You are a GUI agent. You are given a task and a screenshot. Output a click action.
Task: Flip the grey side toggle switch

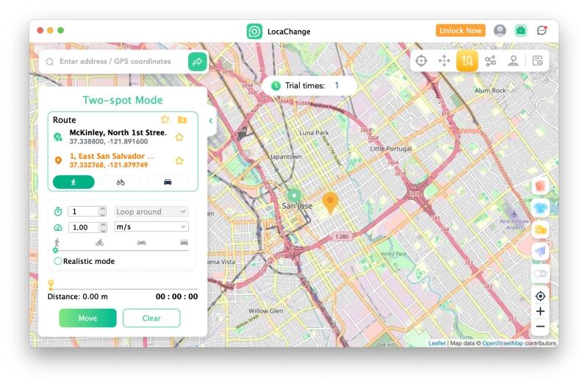(540, 274)
